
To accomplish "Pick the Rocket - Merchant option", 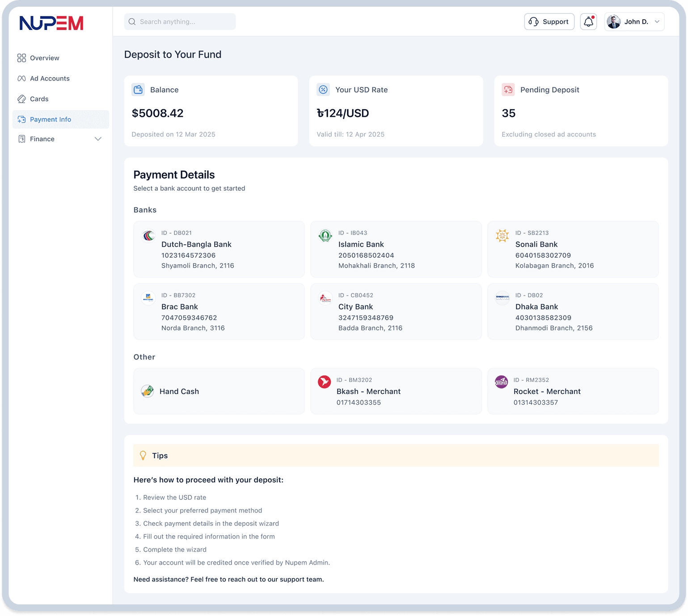I will pos(573,391).
